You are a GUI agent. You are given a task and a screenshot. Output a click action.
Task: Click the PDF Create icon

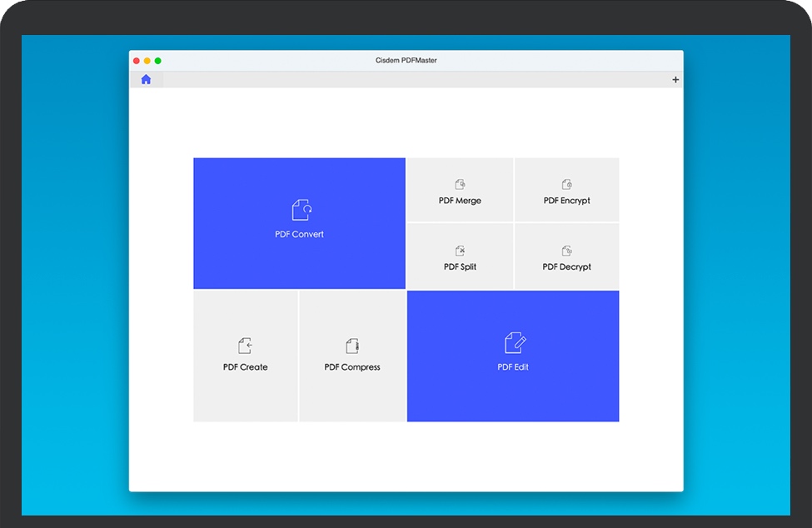(245, 346)
